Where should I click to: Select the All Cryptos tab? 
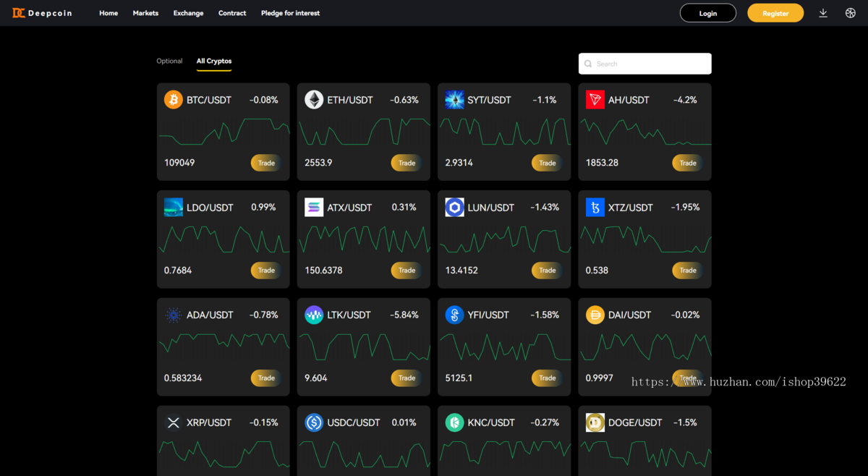(214, 61)
